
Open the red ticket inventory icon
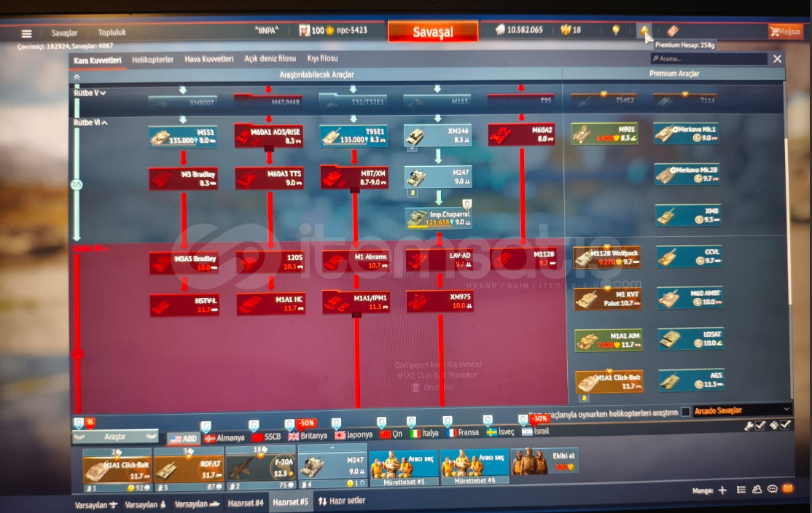673,31
